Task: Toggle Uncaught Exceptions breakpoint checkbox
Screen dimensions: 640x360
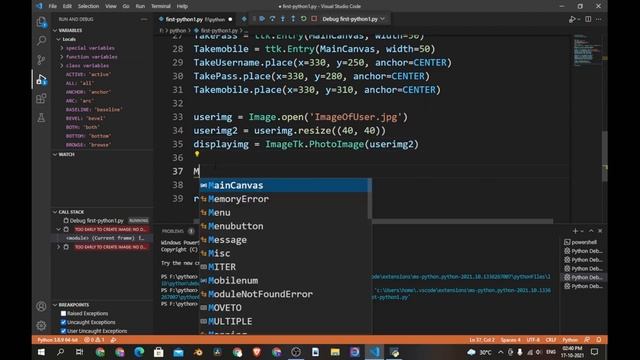Action: point(63,322)
